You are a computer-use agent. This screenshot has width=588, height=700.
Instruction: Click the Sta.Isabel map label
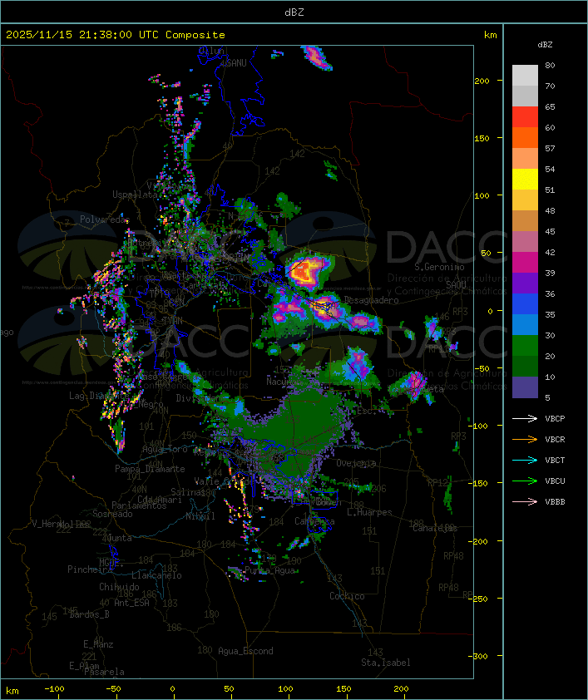click(386, 663)
